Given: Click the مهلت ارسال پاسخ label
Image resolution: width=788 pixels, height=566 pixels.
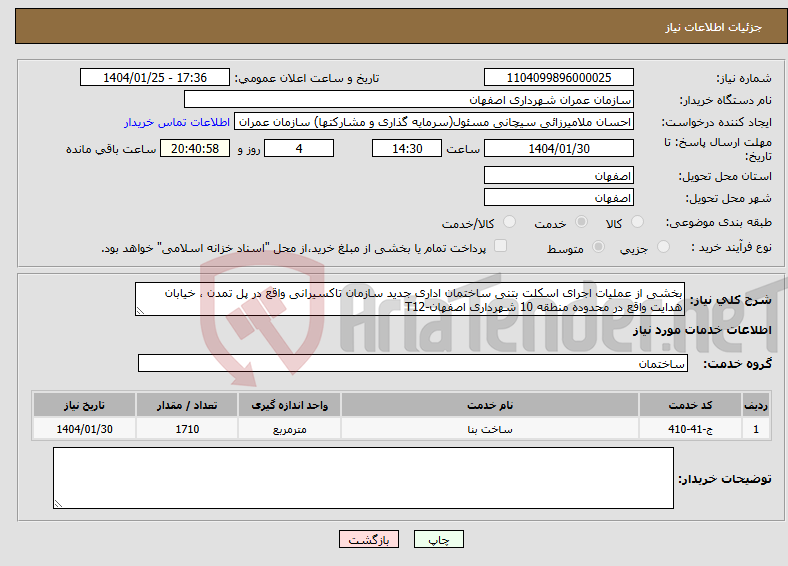Looking at the screenshot, I should click(x=718, y=149).
